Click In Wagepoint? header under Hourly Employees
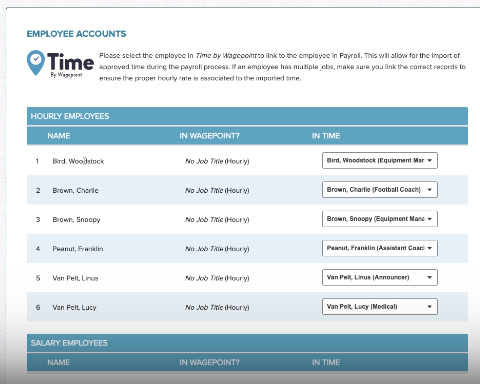 pos(209,136)
